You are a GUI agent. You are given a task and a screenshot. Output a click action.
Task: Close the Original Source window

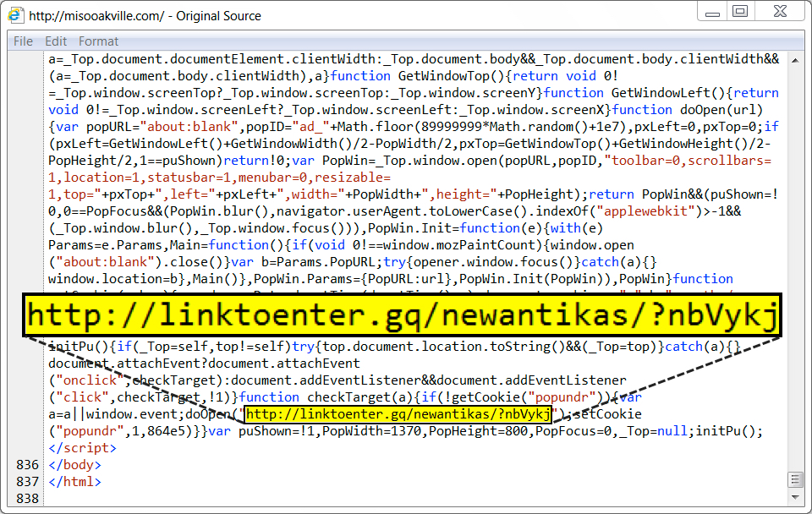coord(780,11)
